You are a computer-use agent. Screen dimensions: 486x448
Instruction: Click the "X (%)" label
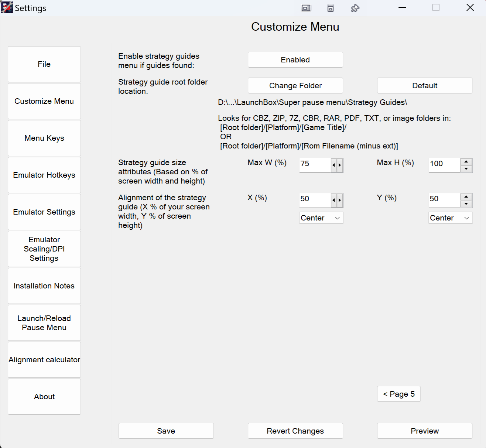[257, 198]
